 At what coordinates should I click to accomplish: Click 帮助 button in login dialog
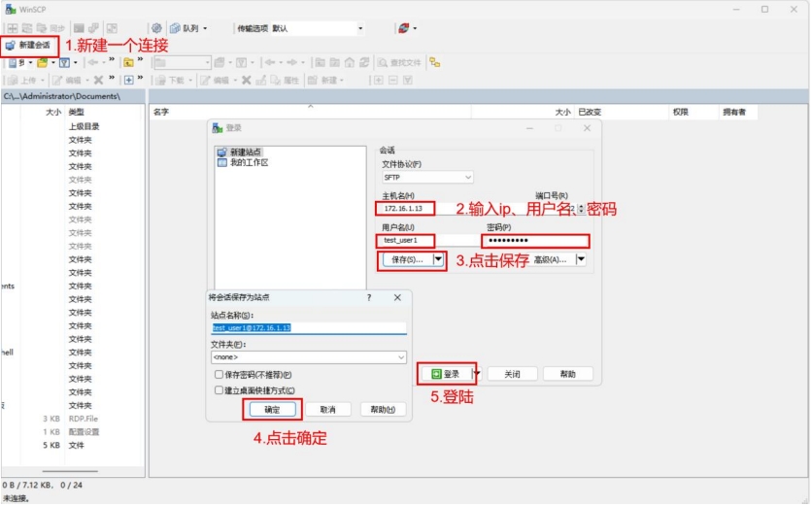[x=567, y=374]
